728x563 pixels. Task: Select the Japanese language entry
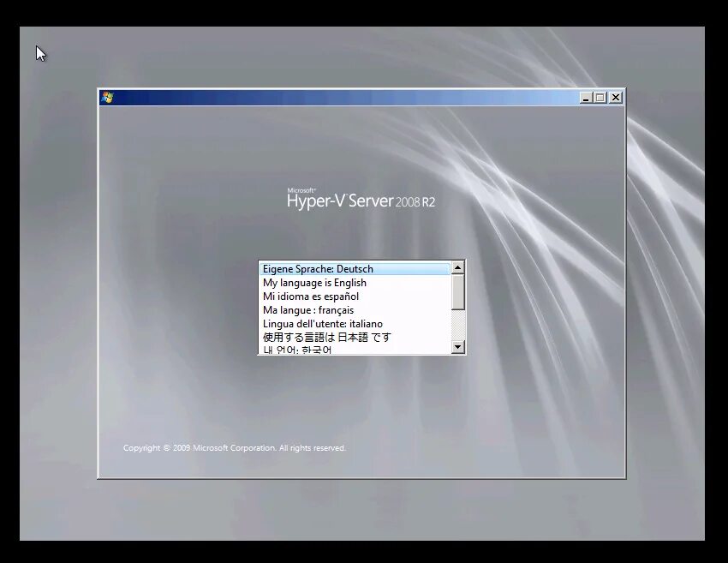click(355, 338)
